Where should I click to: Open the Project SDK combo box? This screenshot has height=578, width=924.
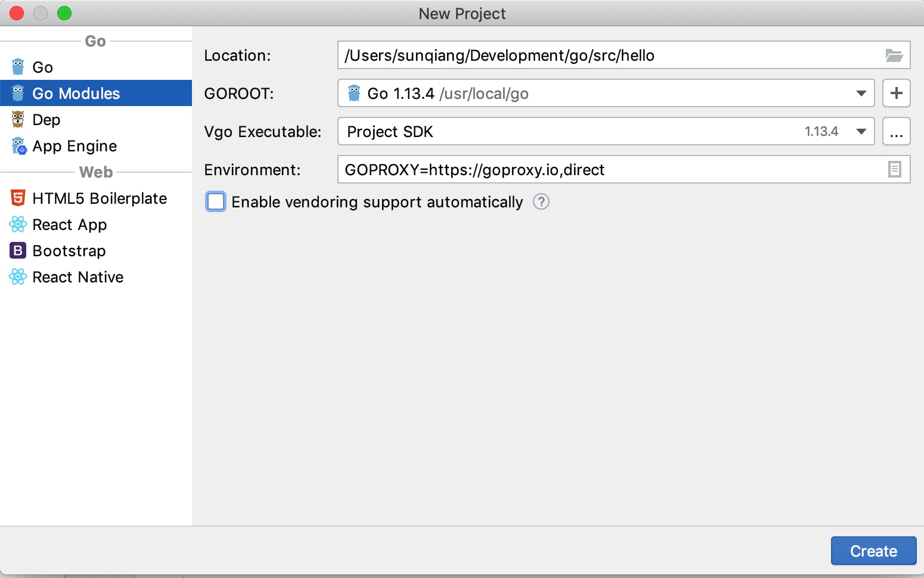point(606,131)
